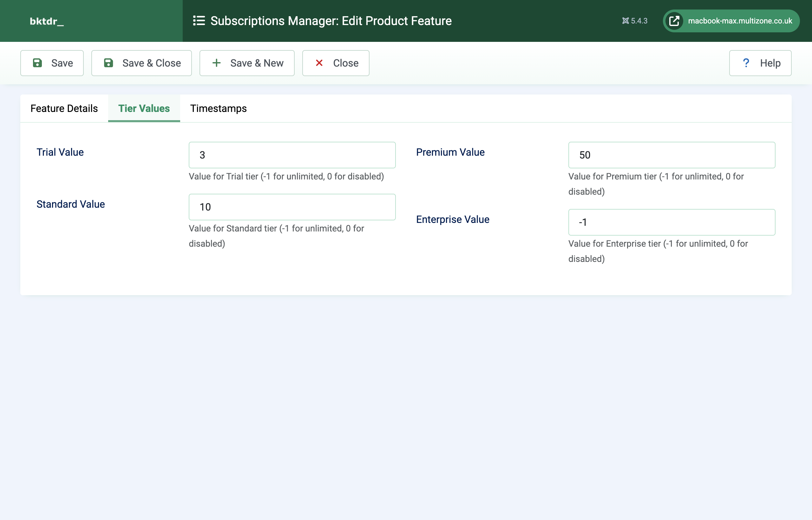Click the Enterprise Value field containing -1
The image size is (812, 520).
(x=671, y=222)
